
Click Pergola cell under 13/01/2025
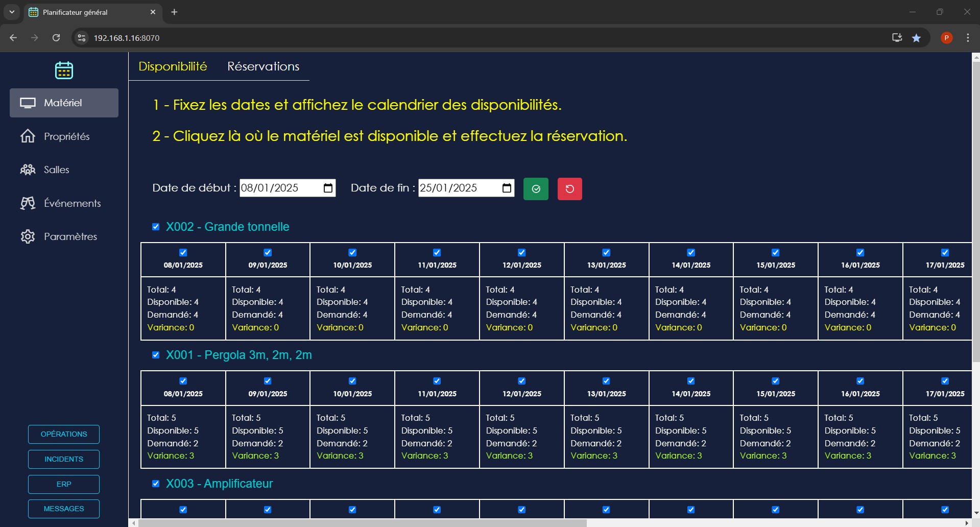(606, 437)
